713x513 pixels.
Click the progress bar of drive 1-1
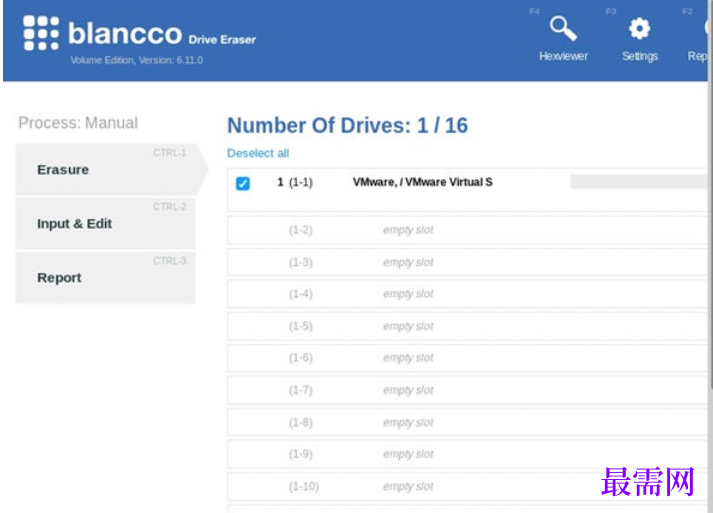[x=639, y=181]
